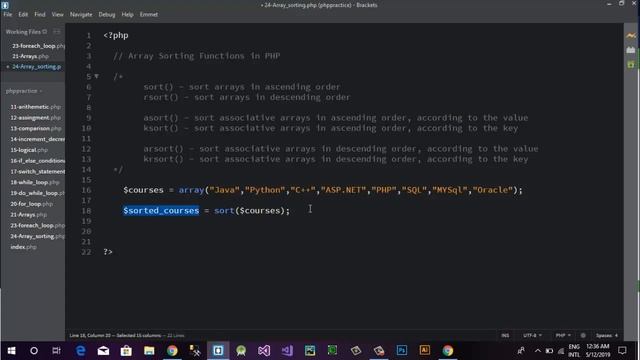This screenshot has width=640, height=360.
Task: Click the People icon in system tray
Action: 521,351
